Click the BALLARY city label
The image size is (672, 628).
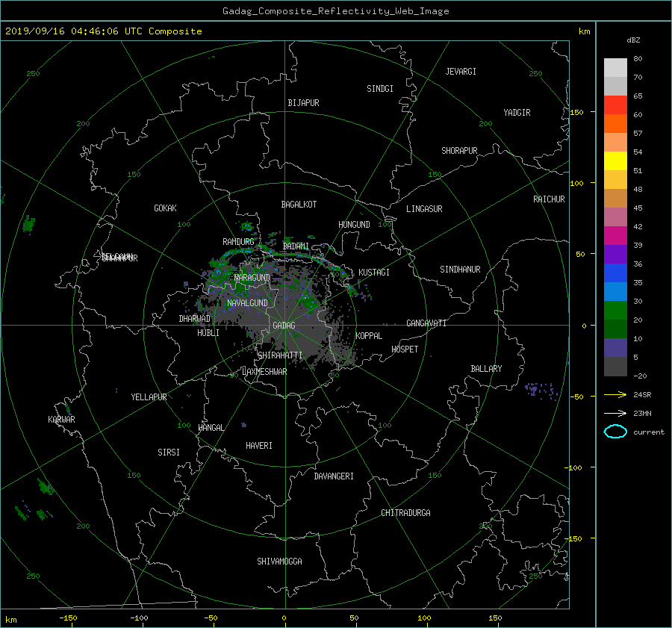[x=486, y=369]
